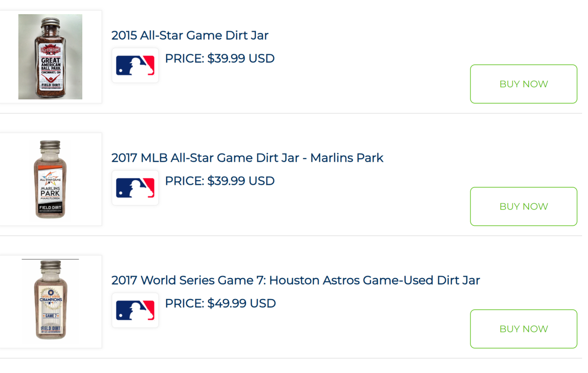
Task: Select the $39.99 price under Marlins Park jar
Action: click(220, 181)
